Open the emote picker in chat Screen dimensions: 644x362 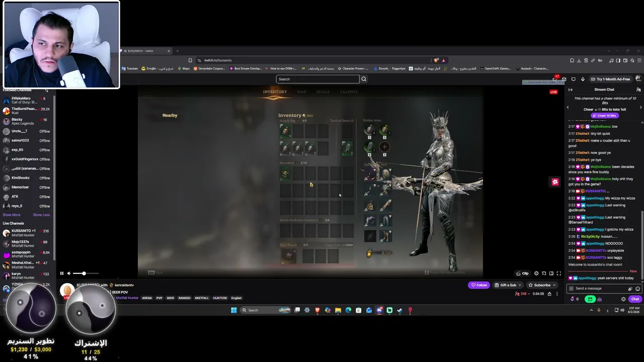pyautogui.click(x=637, y=289)
